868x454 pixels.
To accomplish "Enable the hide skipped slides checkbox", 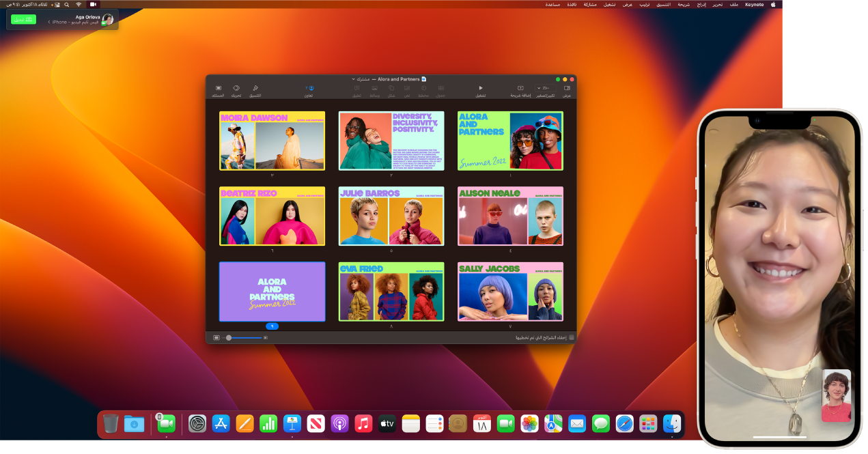I will [570, 337].
